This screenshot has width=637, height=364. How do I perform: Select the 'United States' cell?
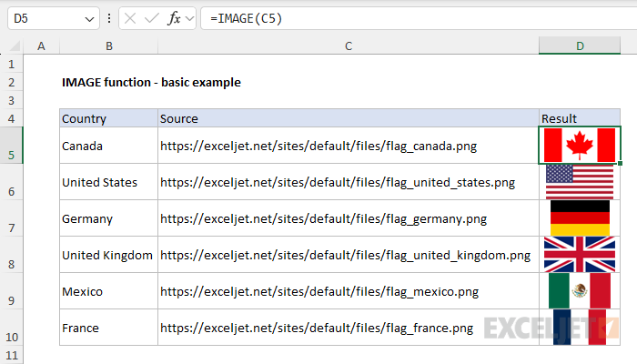point(108,182)
